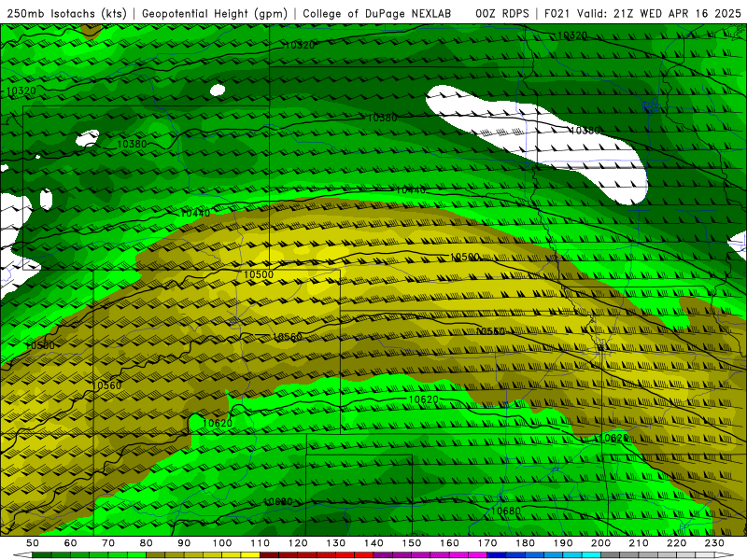Click the bright magenta swatch just before 170
747x560 pixels.
(x=478, y=555)
